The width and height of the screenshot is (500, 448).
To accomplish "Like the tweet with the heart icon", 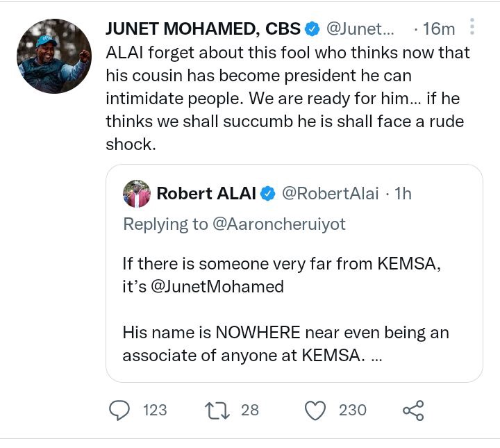I will [316, 410].
